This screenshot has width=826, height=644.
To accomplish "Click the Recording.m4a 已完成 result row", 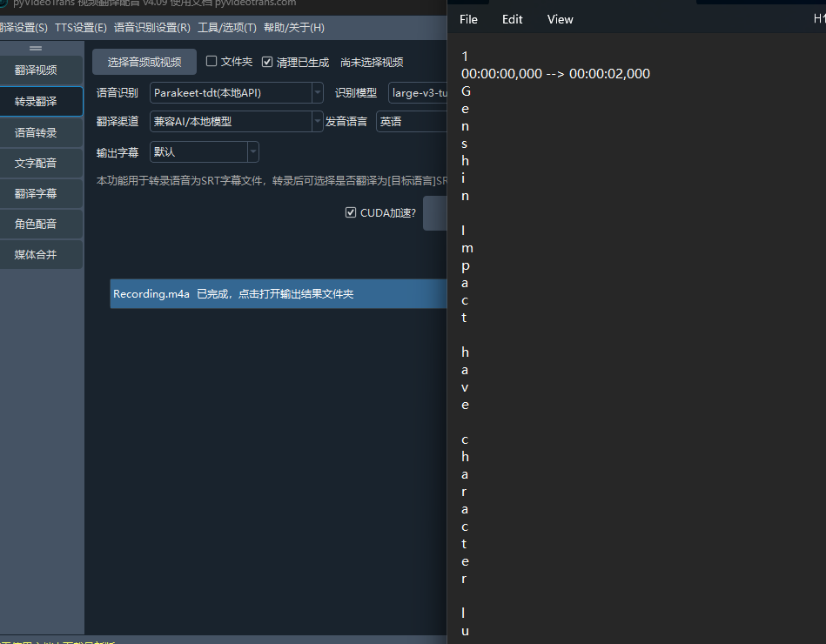I will pyautogui.click(x=279, y=294).
